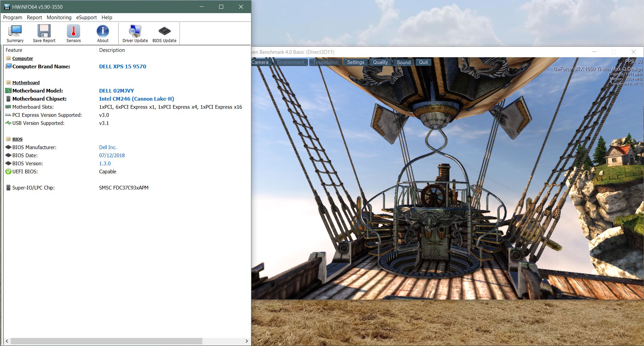Click the Motherboard Chipset chip icon

(8, 99)
